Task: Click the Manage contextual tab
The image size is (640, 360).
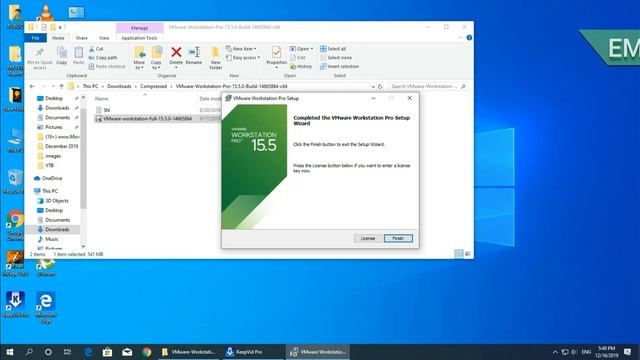Action: (140, 28)
